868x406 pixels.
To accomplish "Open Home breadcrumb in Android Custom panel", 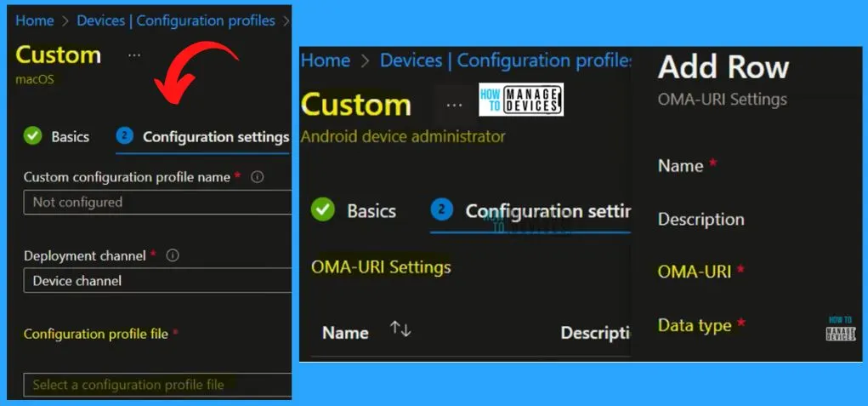I will pos(326,60).
